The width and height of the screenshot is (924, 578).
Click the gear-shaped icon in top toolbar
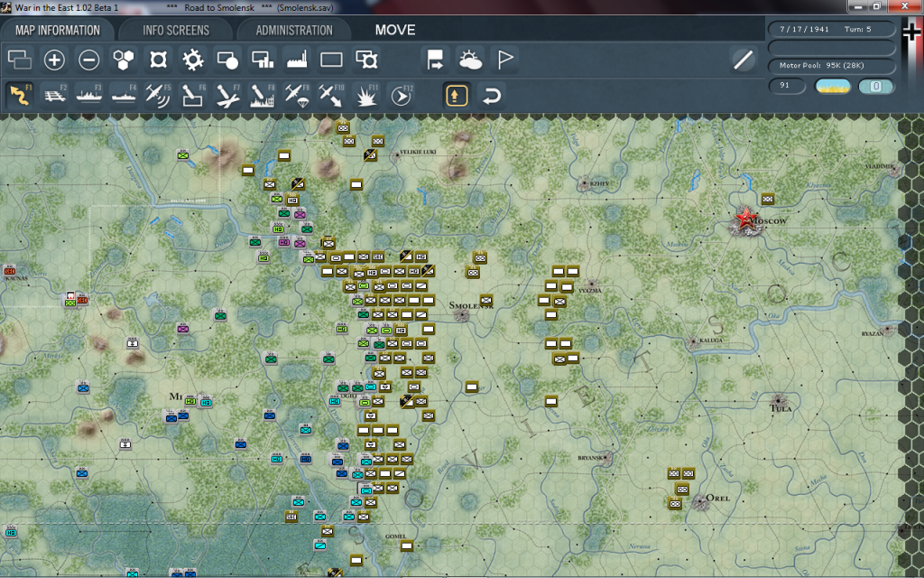coord(192,61)
